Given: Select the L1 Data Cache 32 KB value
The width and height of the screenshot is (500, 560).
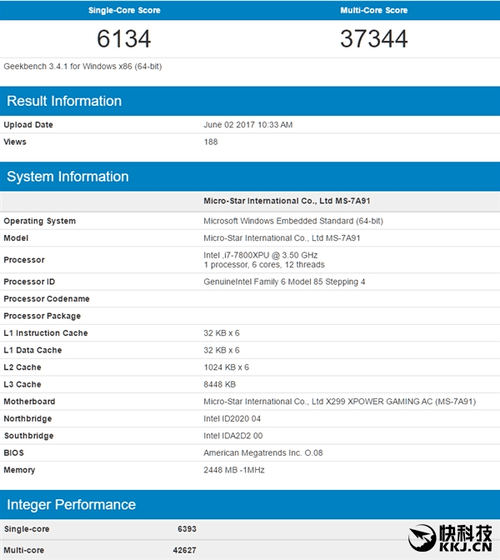Looking at the screenshot, I should [x=221, y=350].
